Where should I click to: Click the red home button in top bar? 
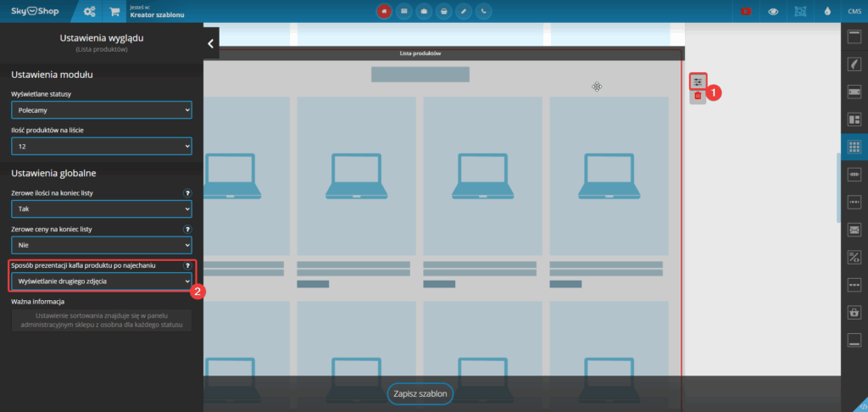[385, 11]
